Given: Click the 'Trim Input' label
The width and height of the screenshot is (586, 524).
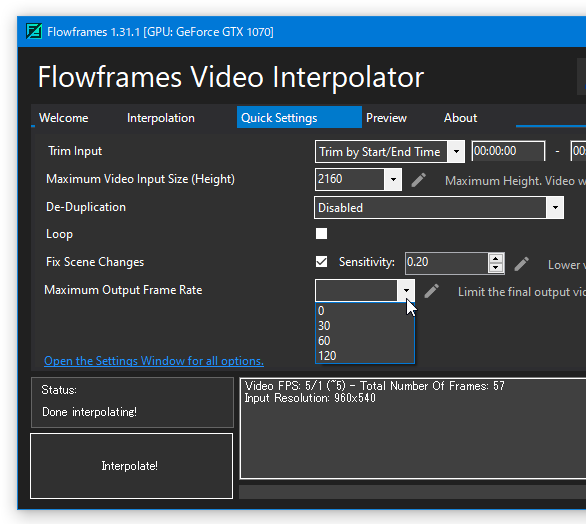Looking at the screenshot, I should [75, 151].
